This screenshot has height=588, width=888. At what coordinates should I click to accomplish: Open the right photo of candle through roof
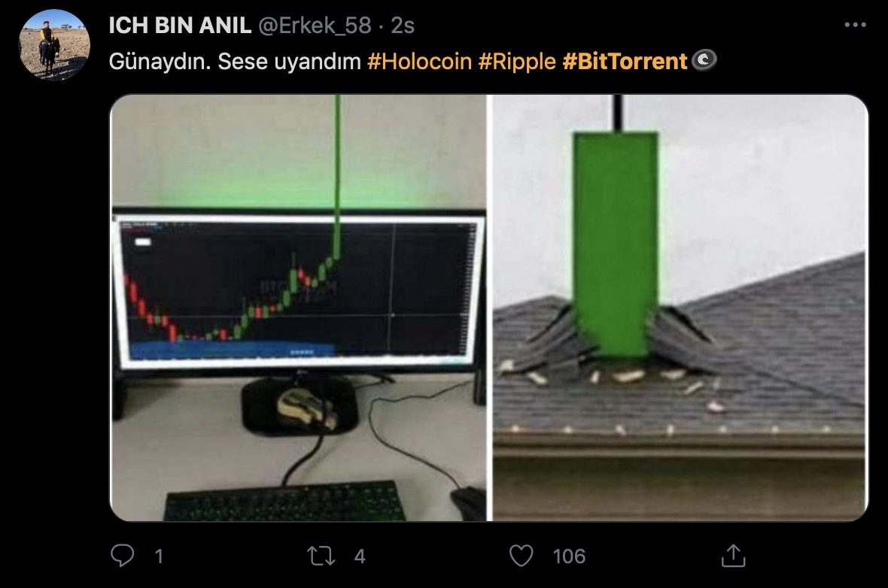pyautogui.click(x=680, y=308)
